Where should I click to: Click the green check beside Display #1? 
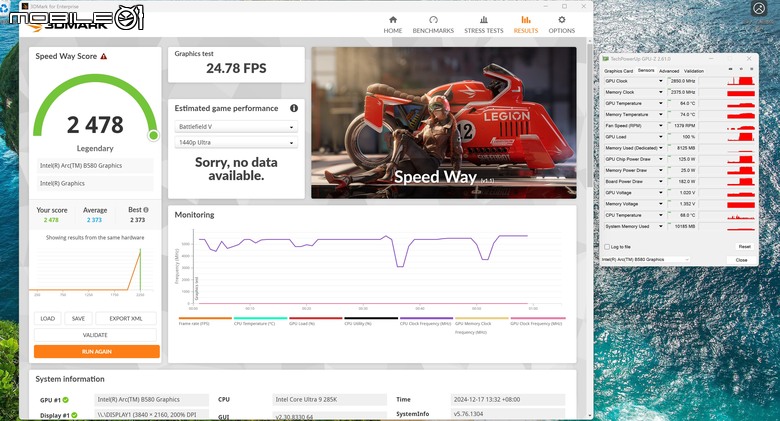click(74, 415)
